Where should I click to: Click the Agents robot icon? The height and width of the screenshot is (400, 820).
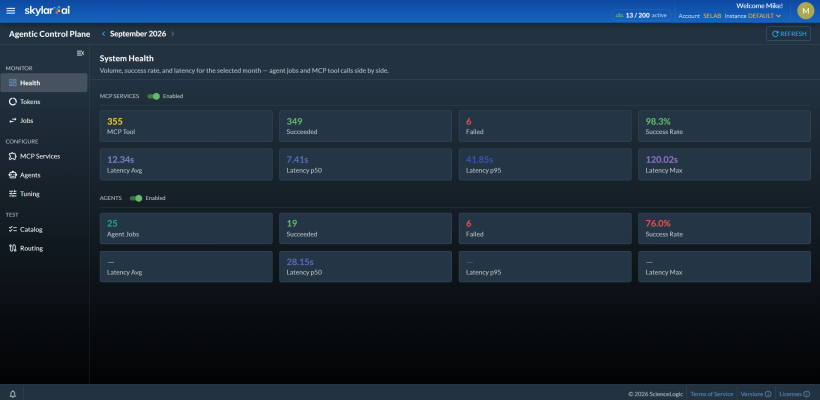(x=13, y=175)
